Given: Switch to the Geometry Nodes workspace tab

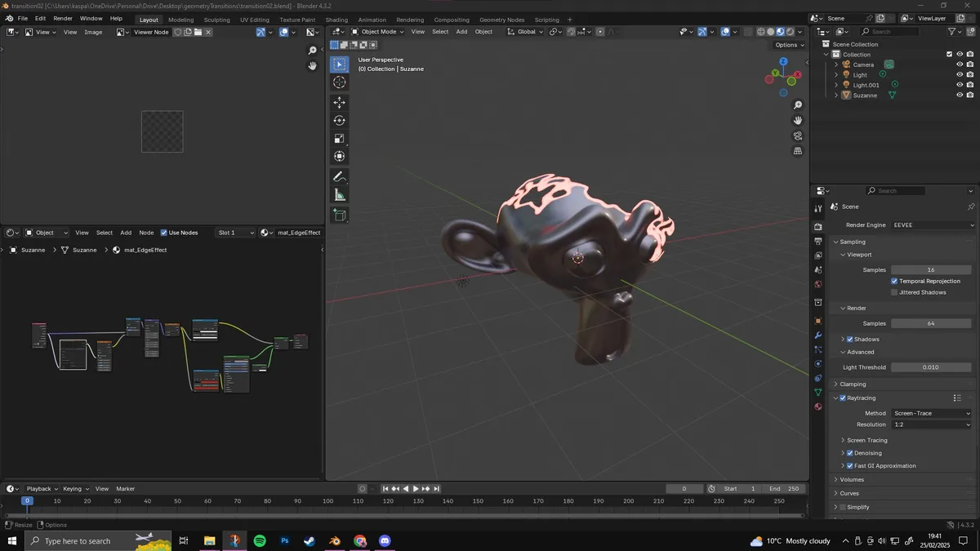Looking at the screenshot, I should click(x=502, y=20).
